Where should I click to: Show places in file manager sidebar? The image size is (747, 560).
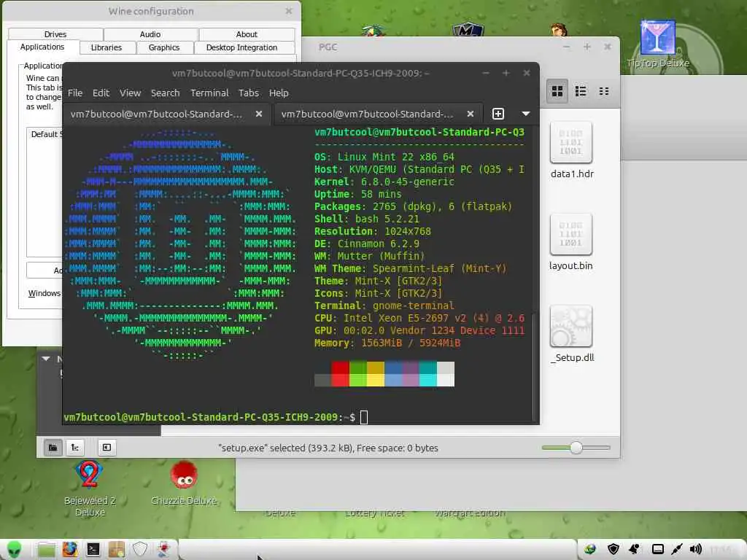click(x=53, y=448)
